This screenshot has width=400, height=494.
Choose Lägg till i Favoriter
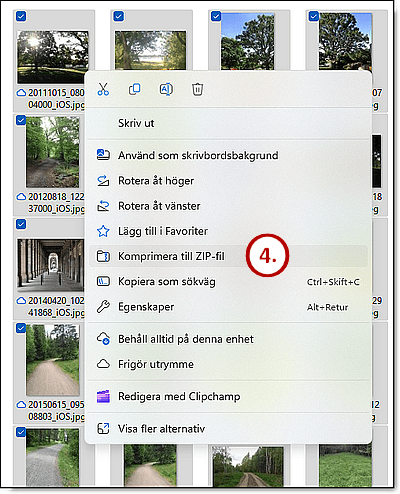point(228,231)
